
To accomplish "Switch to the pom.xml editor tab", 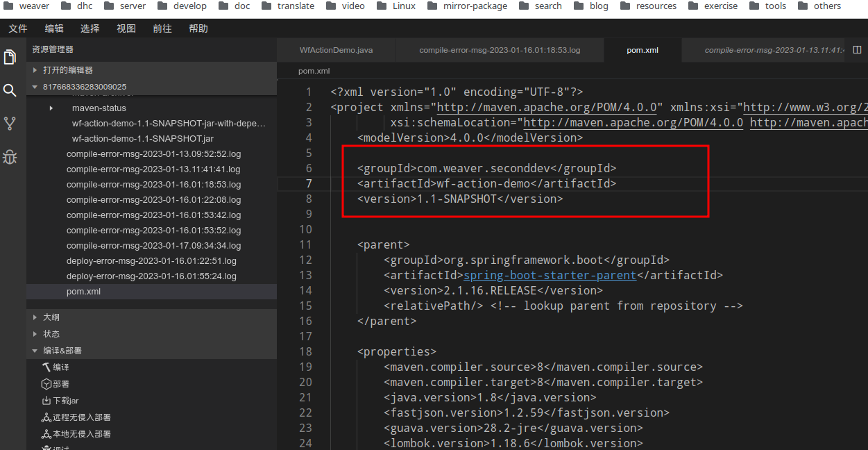I will pyautogui.click(x=643, y=50).
